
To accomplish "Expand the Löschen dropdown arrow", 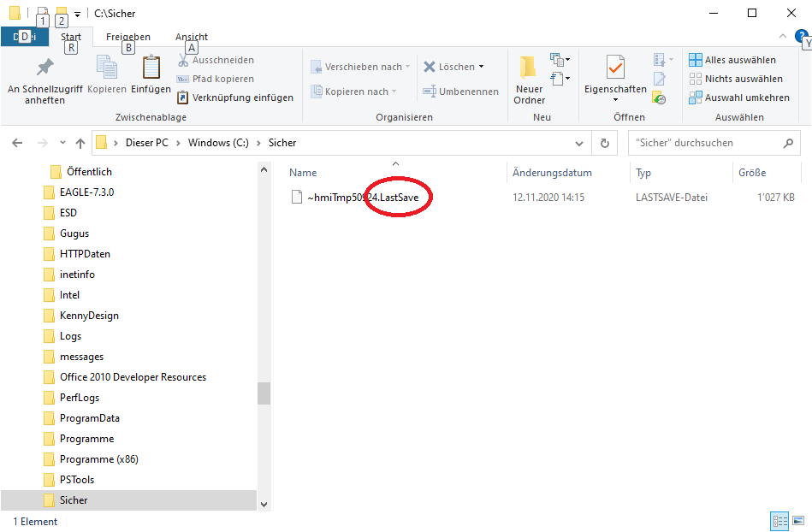I will 482,67.
